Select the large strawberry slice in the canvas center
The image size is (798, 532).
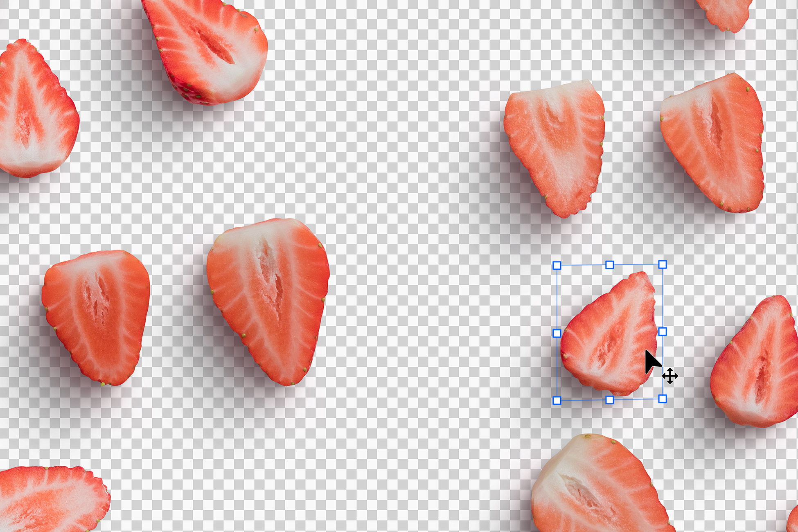coord(268,302)
